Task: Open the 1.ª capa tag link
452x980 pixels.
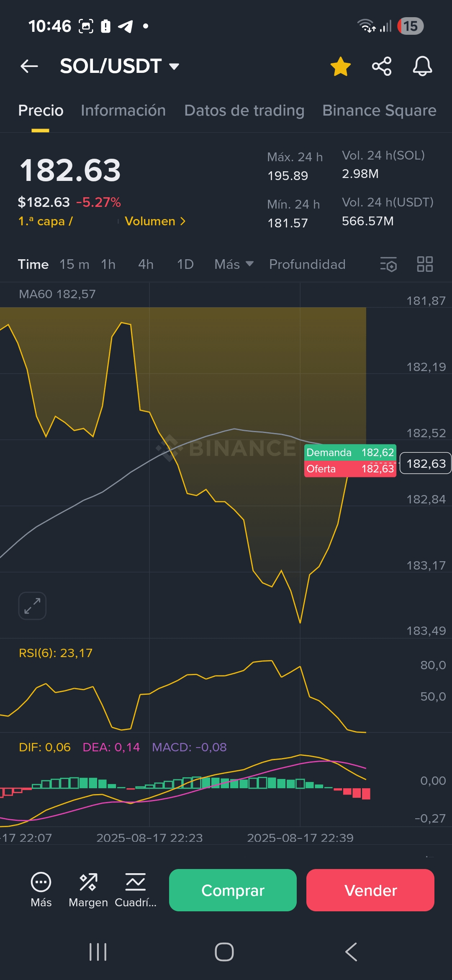Action: 45,221
